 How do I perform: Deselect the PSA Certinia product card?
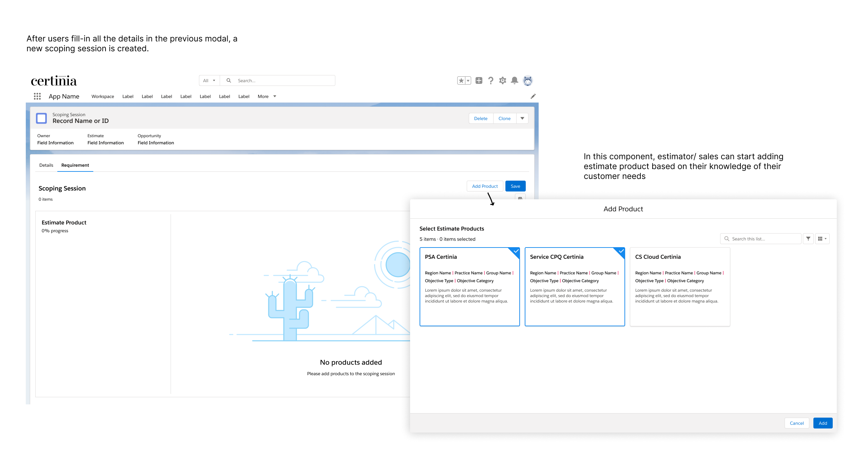[x=469, y=287]
